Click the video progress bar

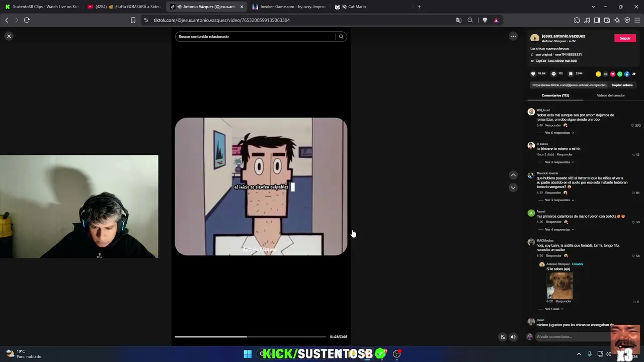point(250,337)
